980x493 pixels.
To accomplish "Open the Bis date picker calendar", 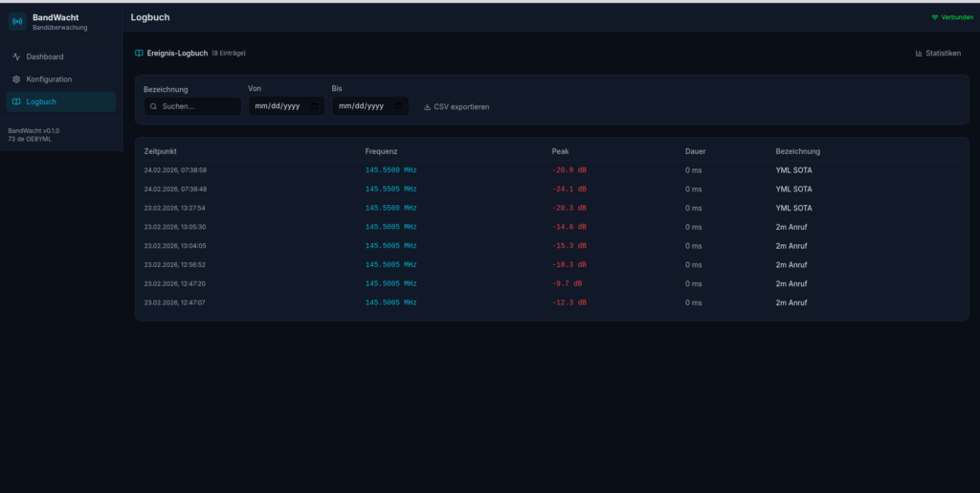I will point(400,106).
